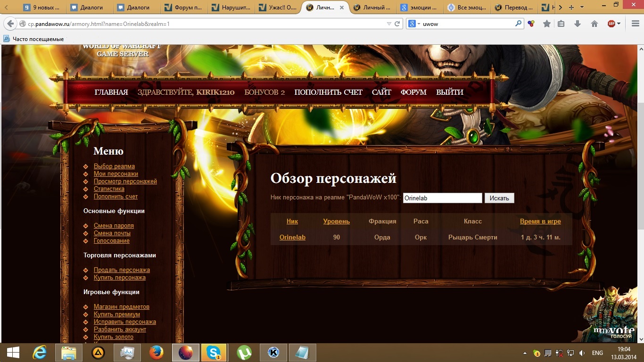644x362 pixels.
Task: Open KMPlayer K icon in taskbar
Action: pyautogui.click(x=273, y=353)
